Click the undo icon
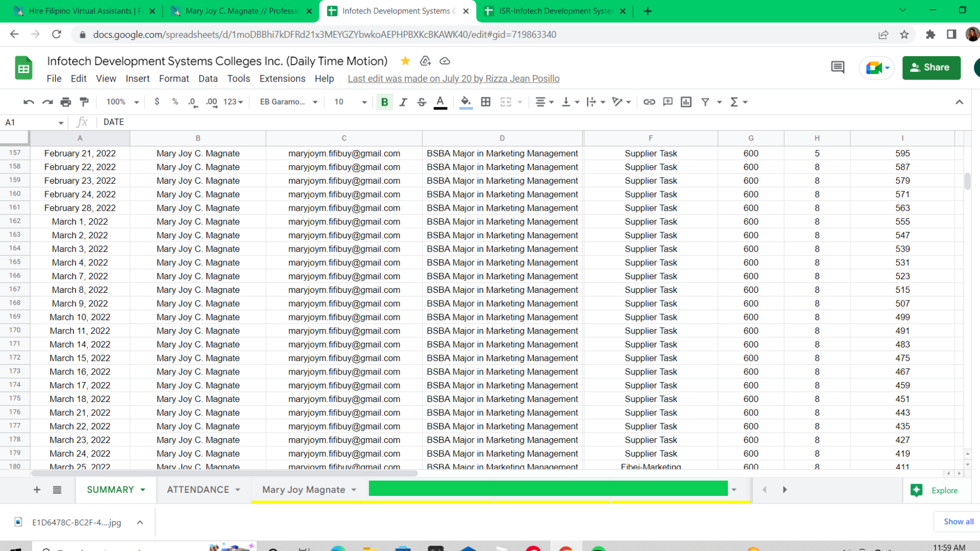This screenshot has height=551, width=980. pos(29,102)
